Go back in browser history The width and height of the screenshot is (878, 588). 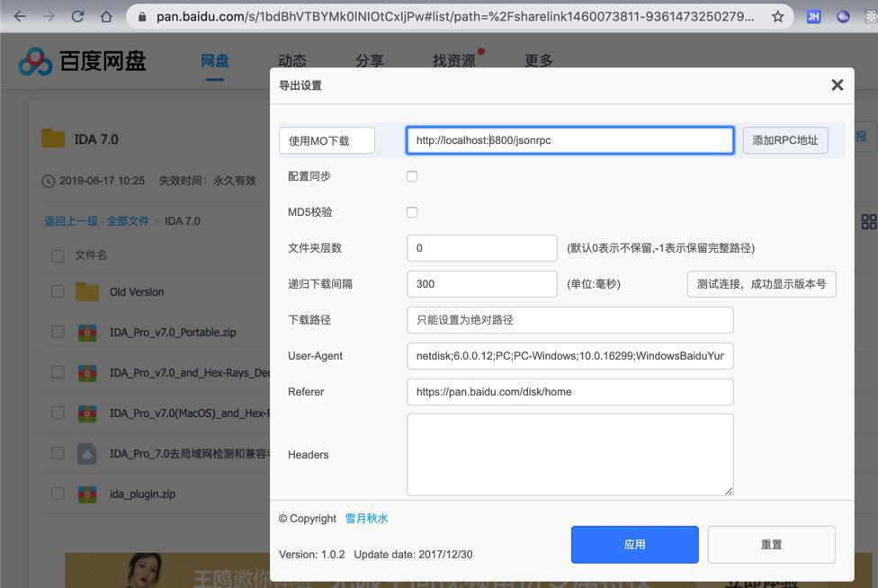click(x=20, y=16)
